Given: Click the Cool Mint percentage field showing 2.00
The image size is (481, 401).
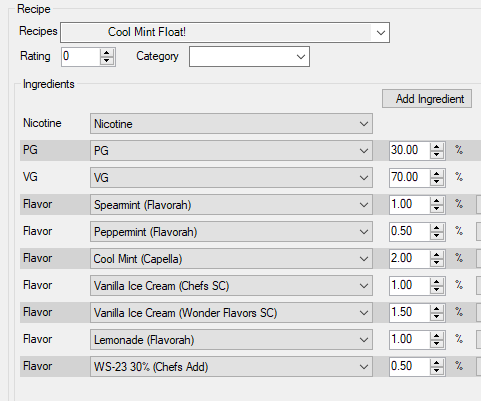Looking at the screenshot, I should point(409,258).
